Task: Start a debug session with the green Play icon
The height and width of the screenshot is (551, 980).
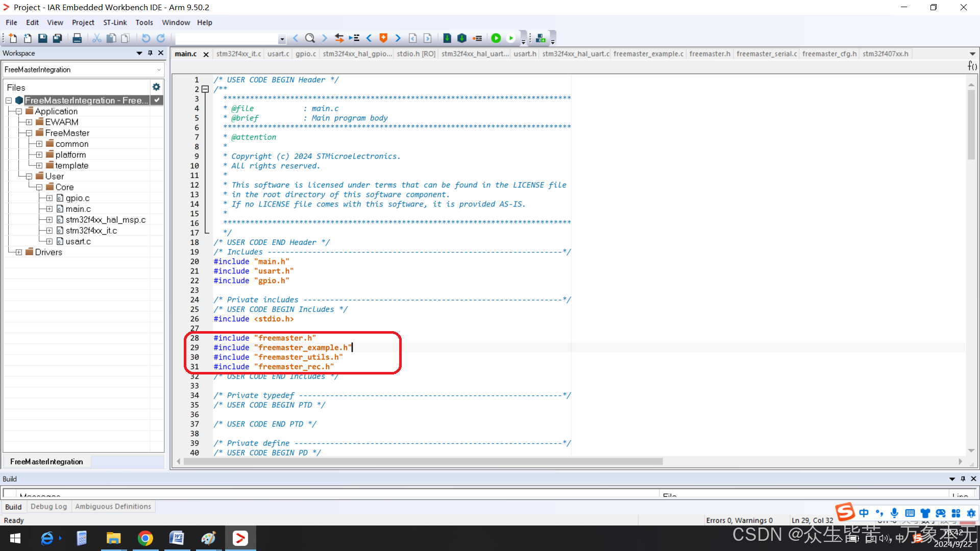Action: click(x=496, y=38)
